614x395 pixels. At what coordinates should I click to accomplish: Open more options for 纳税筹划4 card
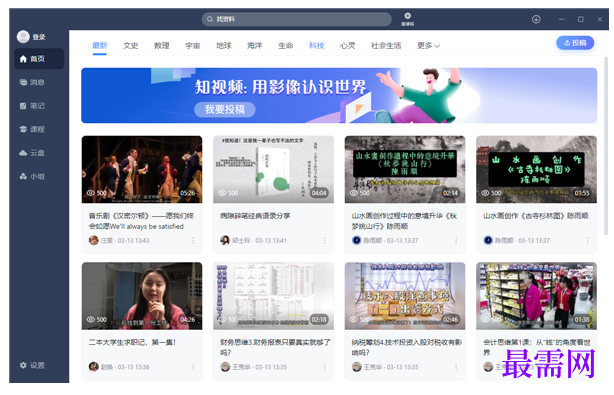pos(456,367)
